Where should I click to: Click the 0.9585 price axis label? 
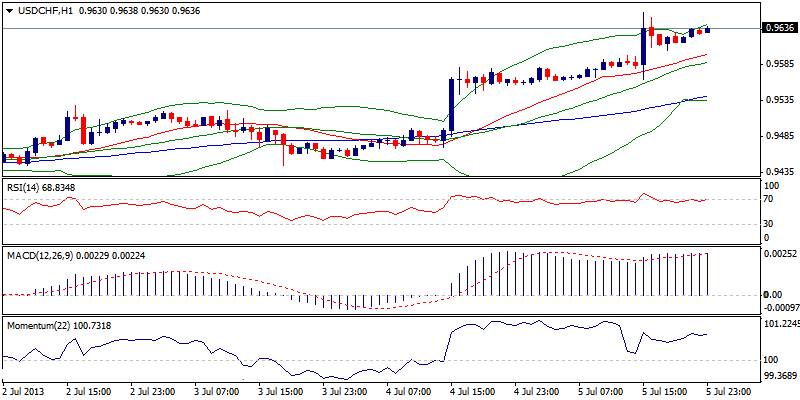point(778,64)
